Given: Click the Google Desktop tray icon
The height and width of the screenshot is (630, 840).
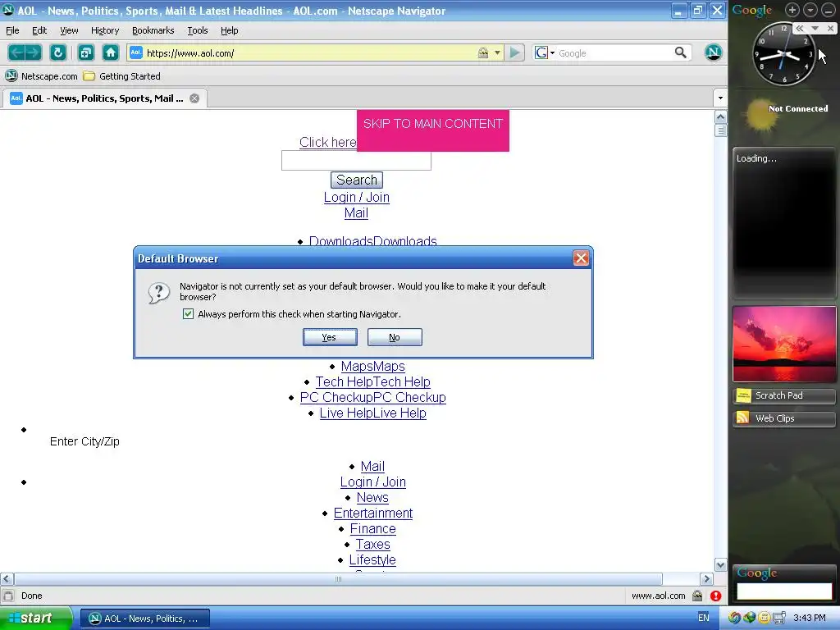Looking at the screenshot, I should [x=734, y=618].
